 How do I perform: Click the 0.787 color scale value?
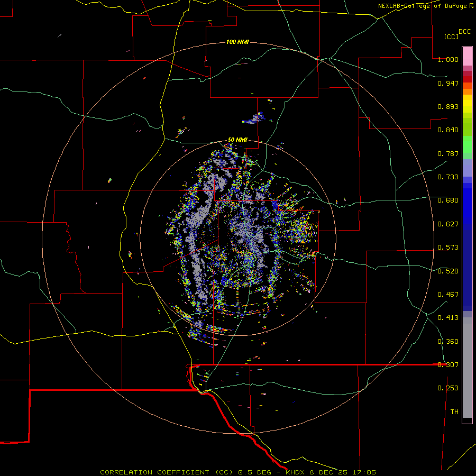(448, 153)
